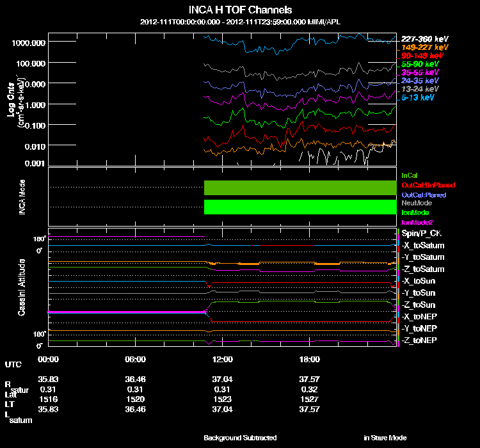This screenshot has height=448, width=480.
Task: Click the '0.010' y-axis tick label
Action: 35,147
